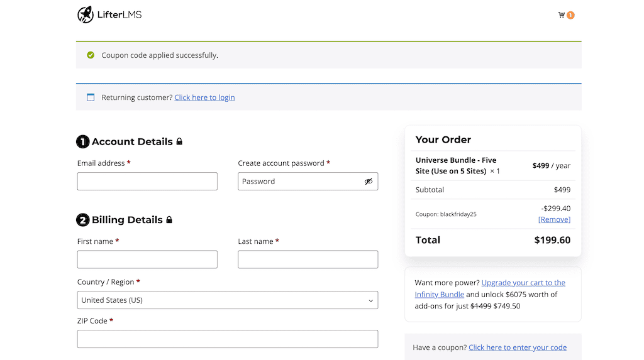Click 'Coupon: blackfriday25' text
The image size is (644, 360).
point(446,214)
